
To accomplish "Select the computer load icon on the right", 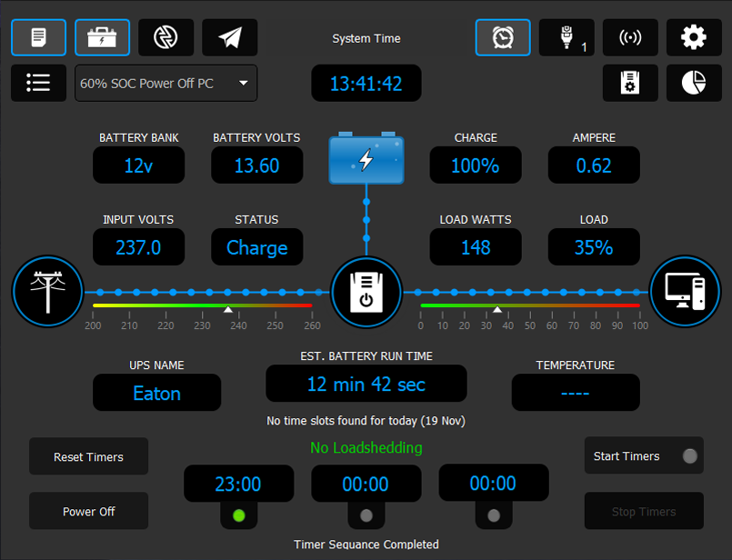I will (686, 293).
